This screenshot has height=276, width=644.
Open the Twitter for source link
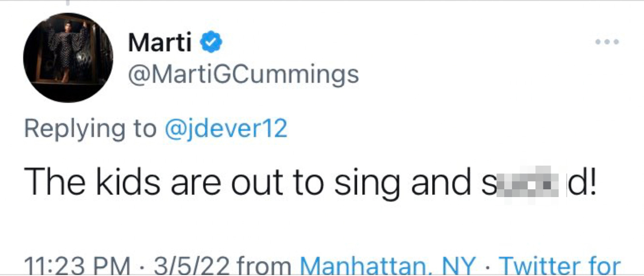pos(559,266)
